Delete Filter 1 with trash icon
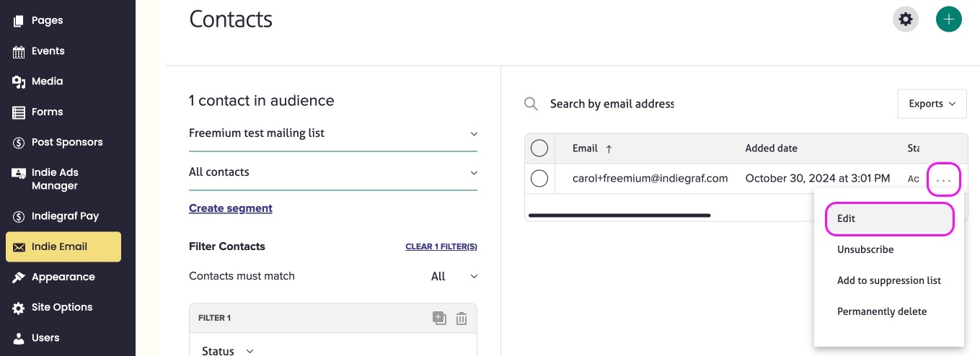 pyautogui.click(x=462, y=318)
